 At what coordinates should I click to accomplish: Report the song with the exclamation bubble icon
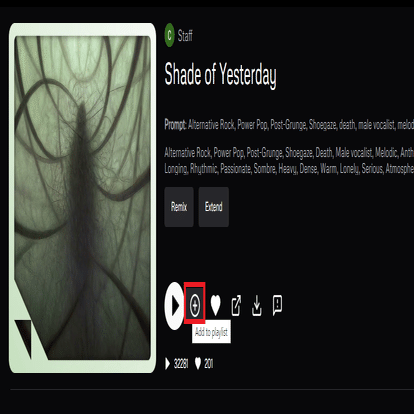tap(277, 305)
